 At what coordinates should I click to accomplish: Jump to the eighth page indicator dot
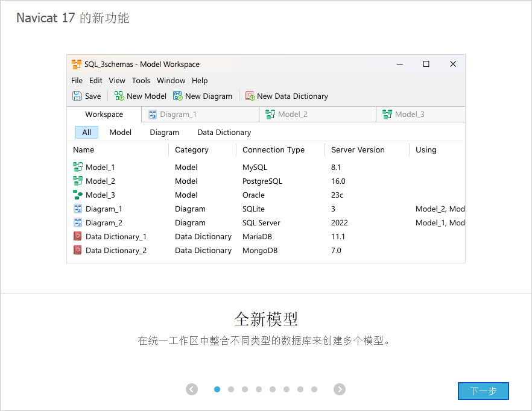pyautogui.click(x=314, y=389)
